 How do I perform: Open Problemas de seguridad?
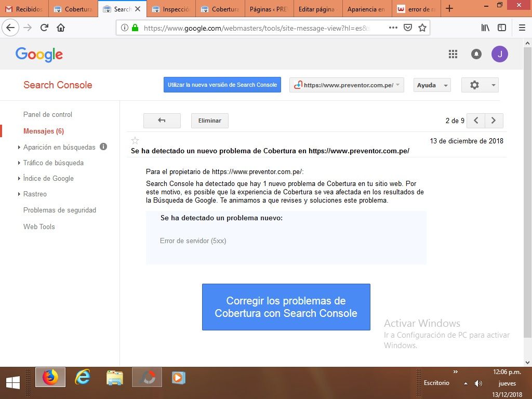pyautogui.click(x=60, y=210)
